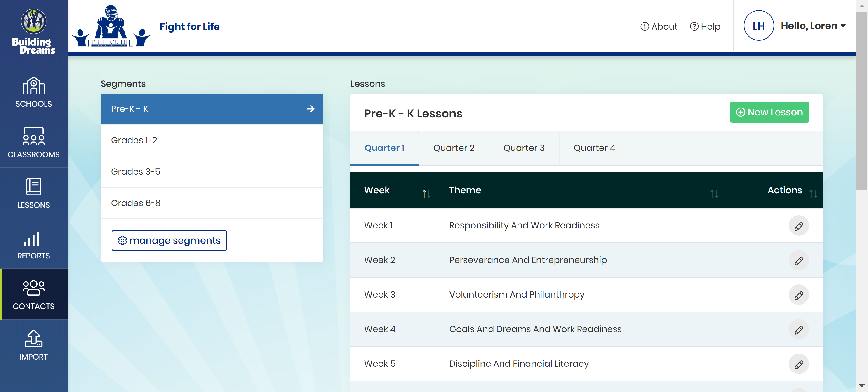Screen dimensions: 868x392
Task: Open manage segments settings
Action: pos(169,240)
